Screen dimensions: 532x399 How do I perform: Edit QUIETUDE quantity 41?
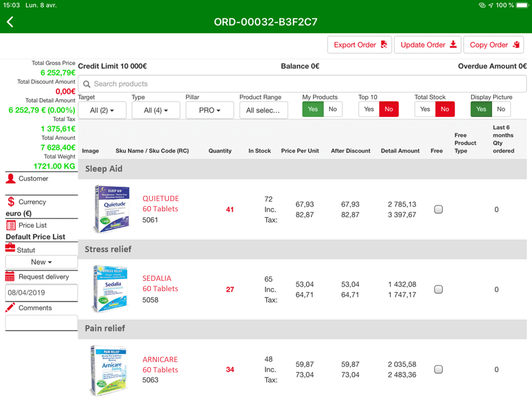(230, 210)
